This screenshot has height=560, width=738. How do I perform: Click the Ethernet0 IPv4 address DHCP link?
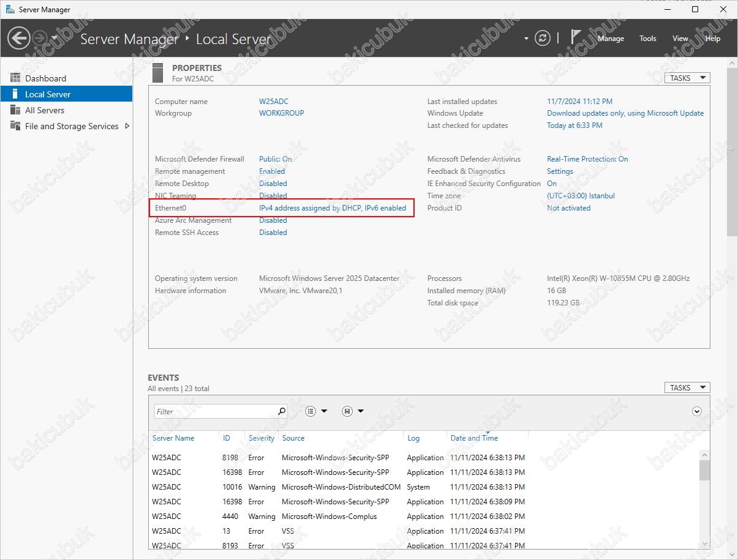tap(333, 208)
